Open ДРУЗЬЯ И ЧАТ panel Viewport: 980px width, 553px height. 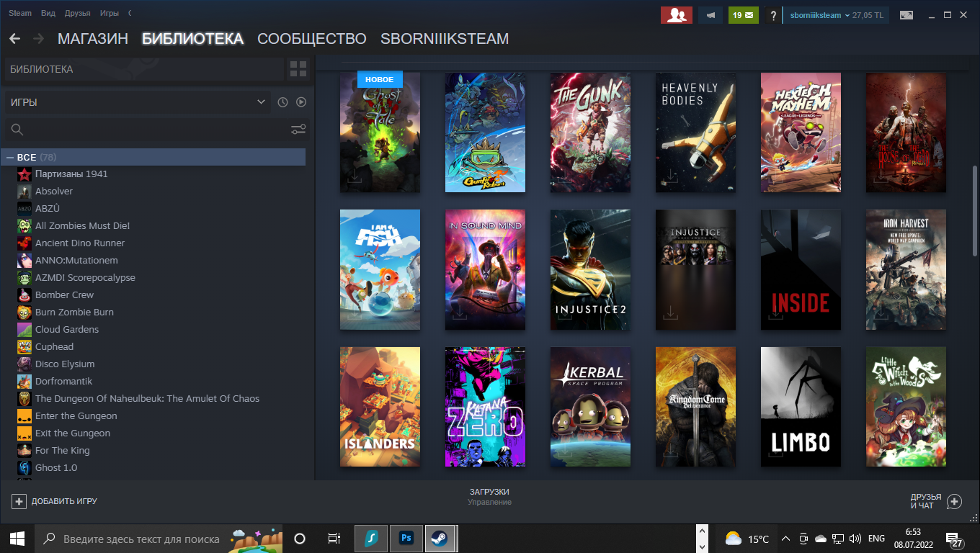tap(935, 501)
